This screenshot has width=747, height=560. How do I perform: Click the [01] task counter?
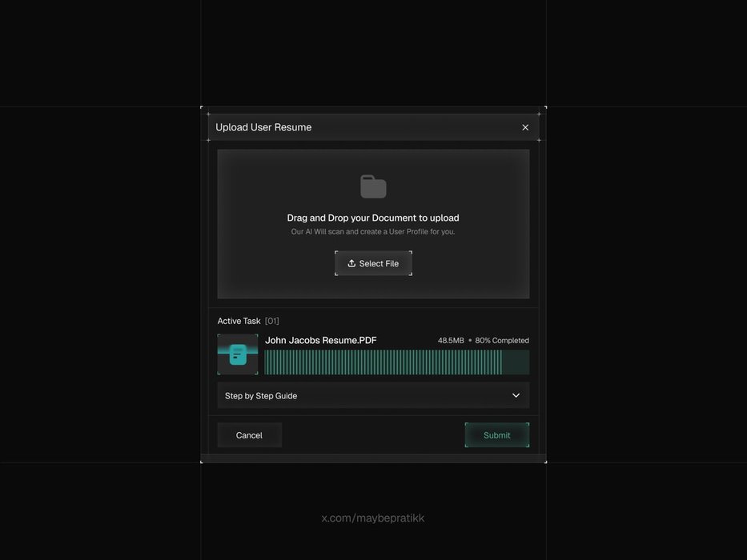[x=272, y=321]
